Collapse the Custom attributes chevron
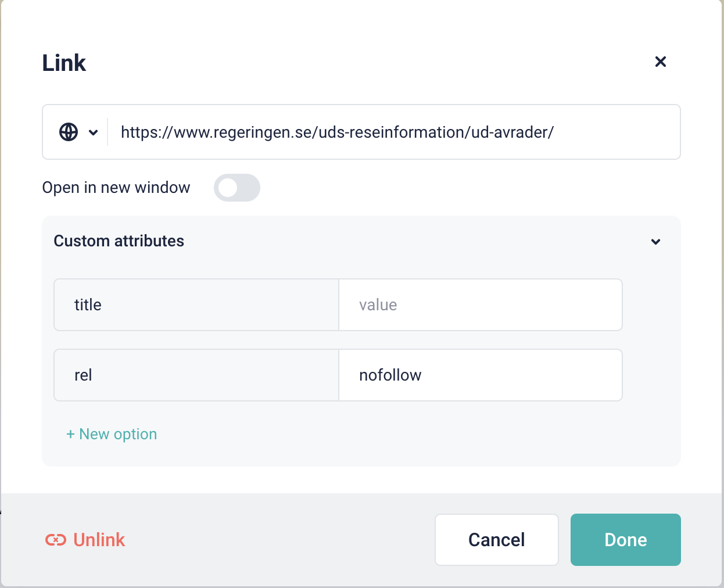724x588 pixels. 655,242
